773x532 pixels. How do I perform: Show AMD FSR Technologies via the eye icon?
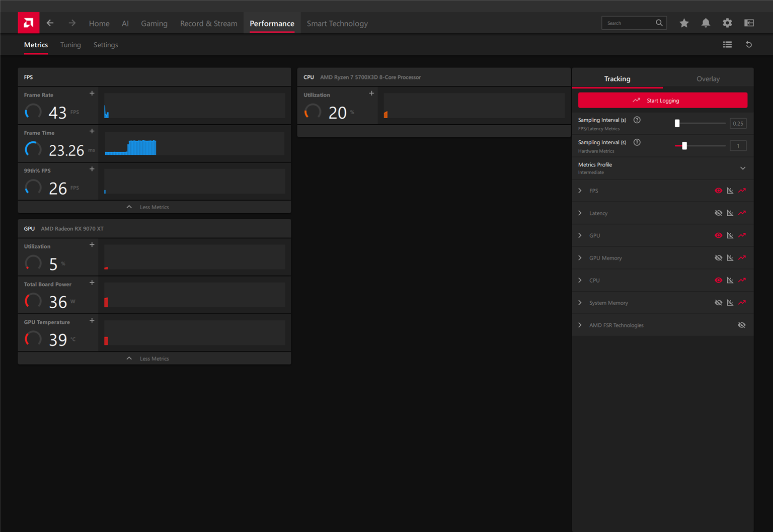coord(742,325)
